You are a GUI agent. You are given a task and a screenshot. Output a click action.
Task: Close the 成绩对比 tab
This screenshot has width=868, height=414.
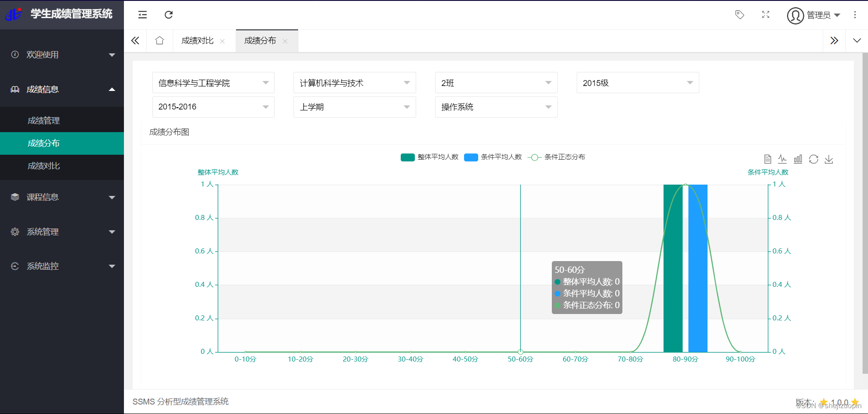223,41
